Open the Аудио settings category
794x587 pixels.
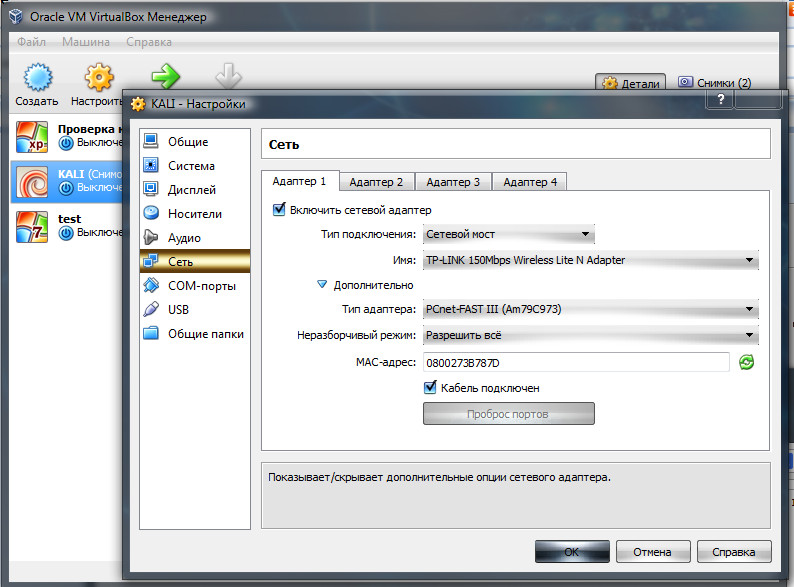pos(195,238)
